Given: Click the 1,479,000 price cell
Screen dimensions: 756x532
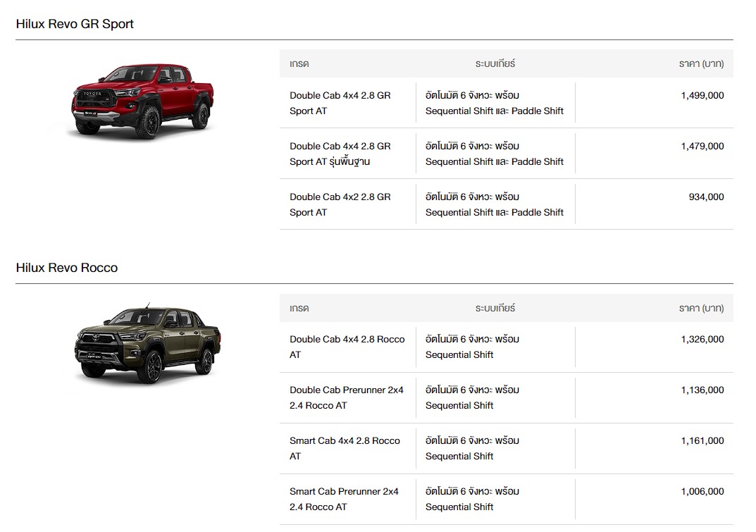Looking at the screenshot, I should 702,147.
